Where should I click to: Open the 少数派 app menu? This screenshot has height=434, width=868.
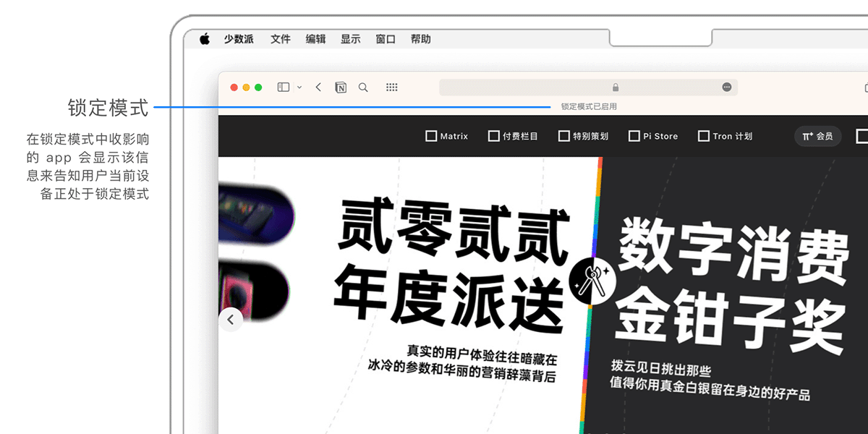point(239,39)
